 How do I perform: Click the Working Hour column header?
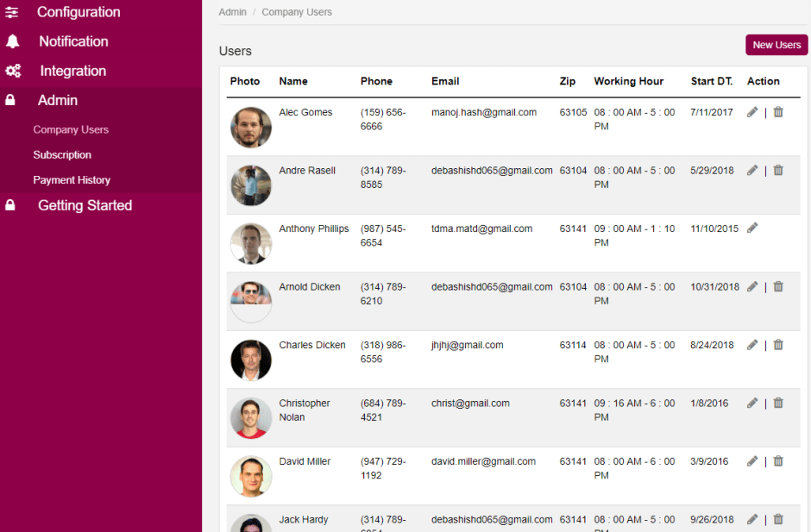coord(628,81)
